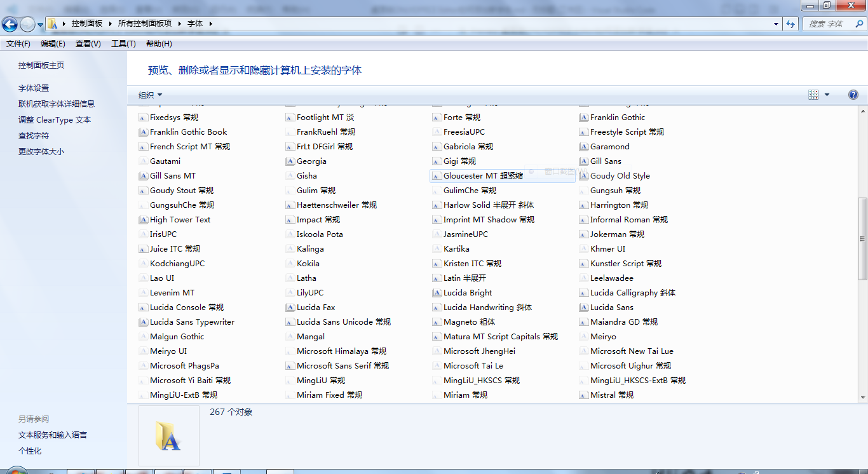
Task: Expand the view options dropdown arrow
Action: [x=827, y=95]
